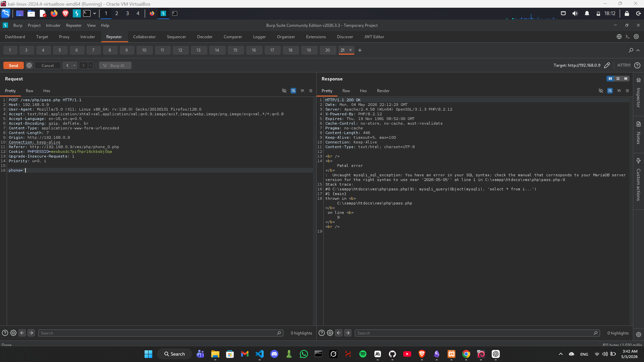
Task: Switch to the Decoder tab
Action: point(205,37)
